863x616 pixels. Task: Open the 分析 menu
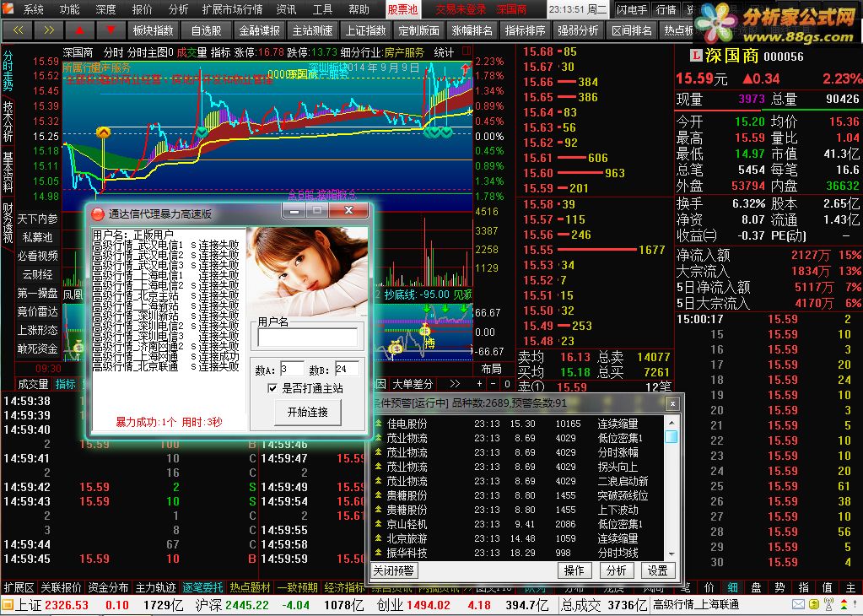[x=178, y=9]
